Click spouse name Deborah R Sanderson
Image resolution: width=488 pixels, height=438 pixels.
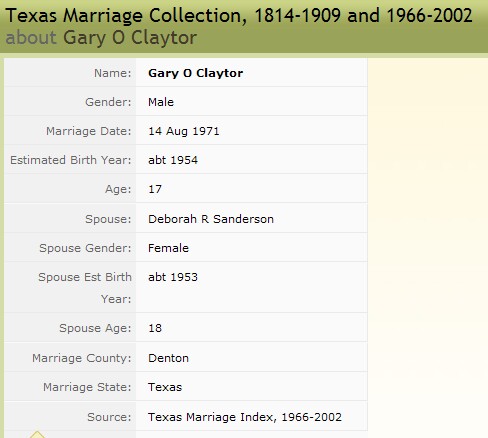point(211,219)
